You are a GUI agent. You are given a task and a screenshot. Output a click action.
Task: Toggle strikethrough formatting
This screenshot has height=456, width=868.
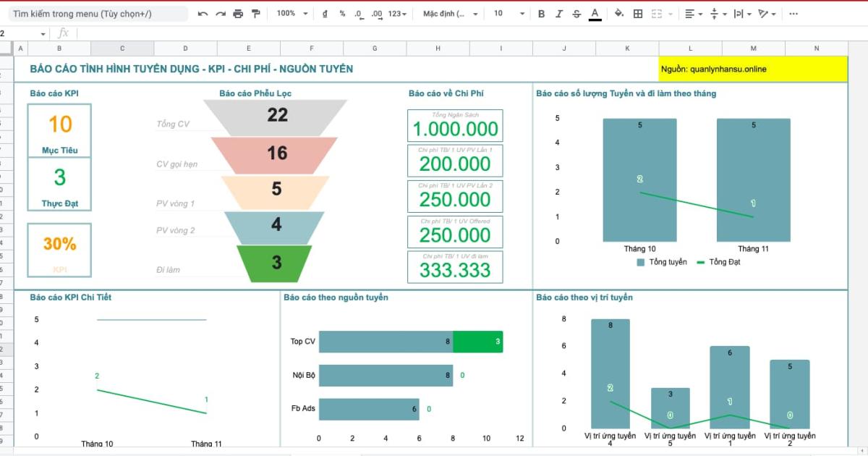576,14
